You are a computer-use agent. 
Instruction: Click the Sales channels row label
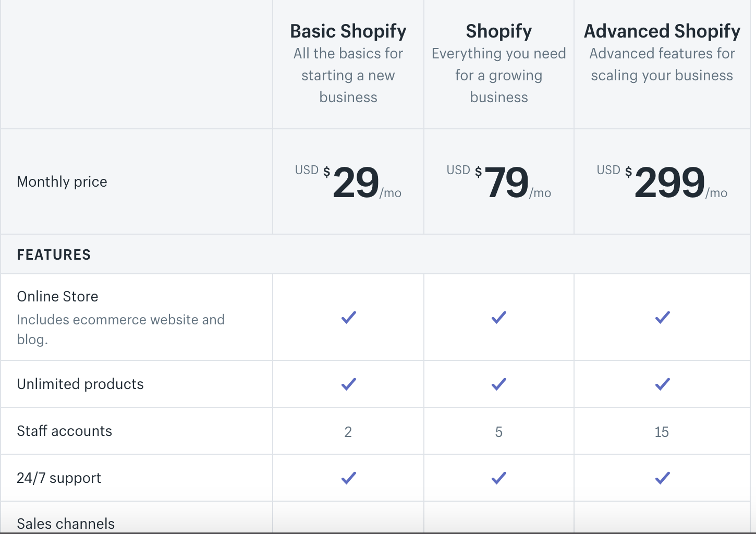pos(66,524)
